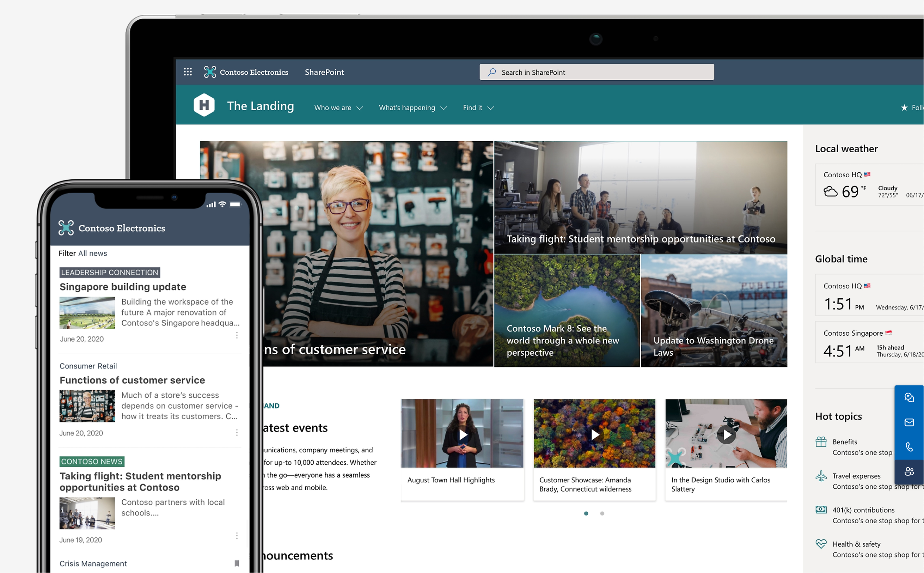The width and height of the screenshot is (924, 573).
Task: Open more options for Singapore building update
Action: [x=237, y=335]
